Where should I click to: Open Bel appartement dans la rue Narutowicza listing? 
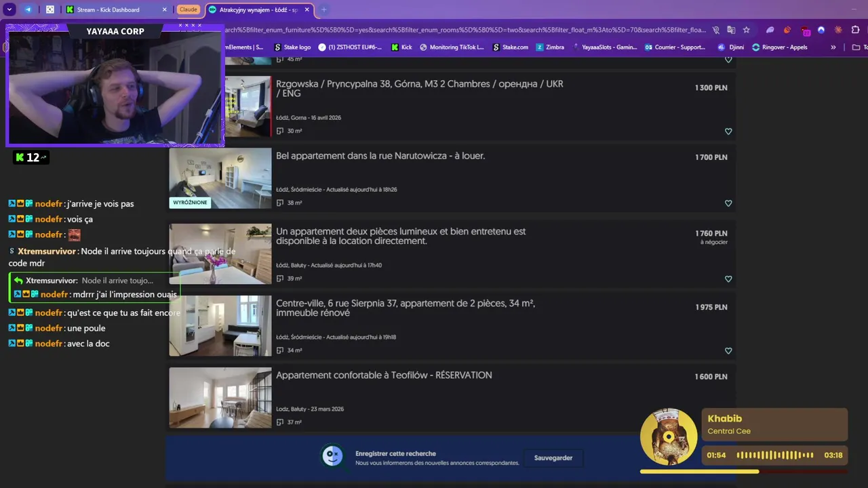pos(380,156)
